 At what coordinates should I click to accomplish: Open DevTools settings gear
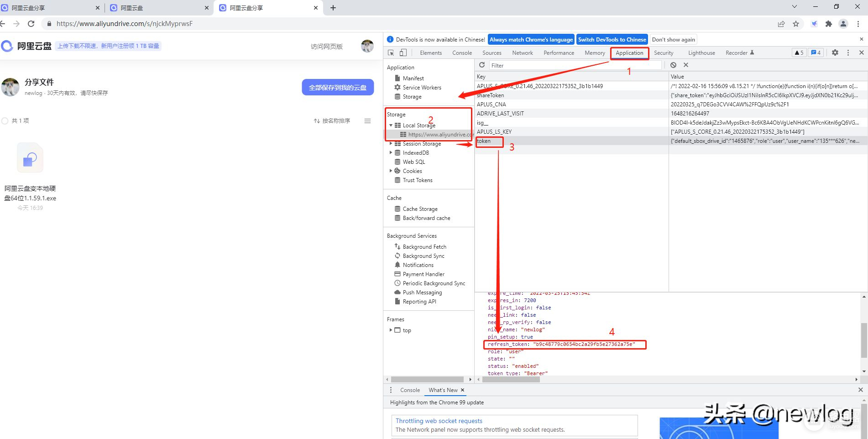(835, 52)
